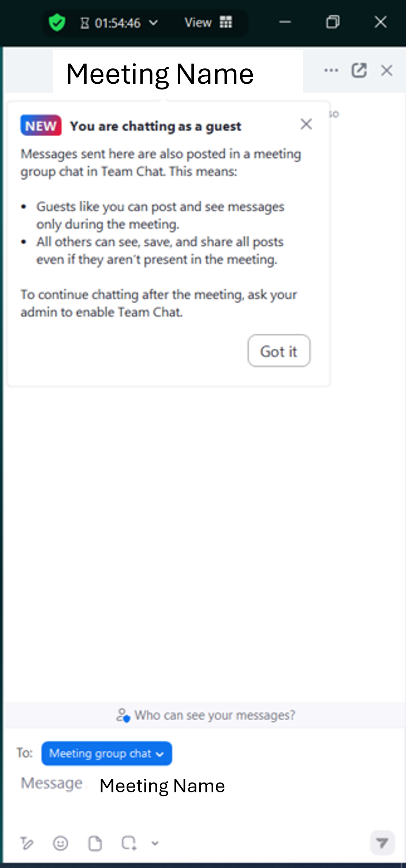Close the chat panel
The width and height of the screenshot is (406, 868).
387,70
